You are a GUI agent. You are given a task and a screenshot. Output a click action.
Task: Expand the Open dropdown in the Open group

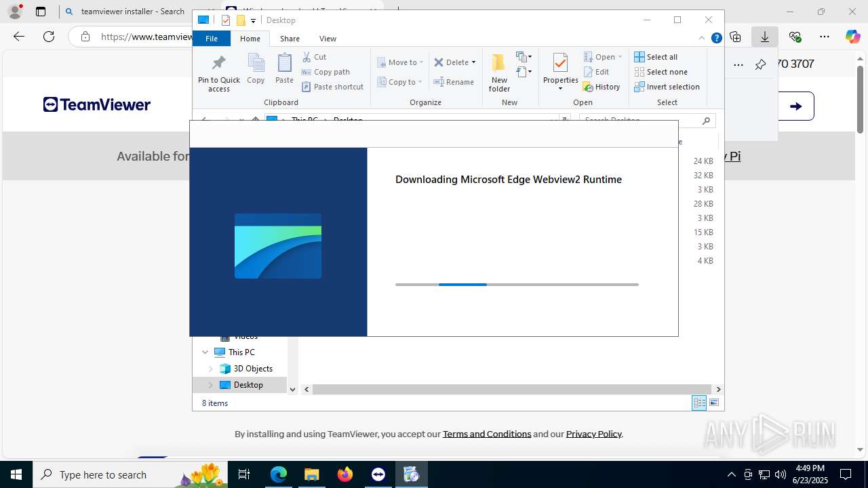pos(620,57)
